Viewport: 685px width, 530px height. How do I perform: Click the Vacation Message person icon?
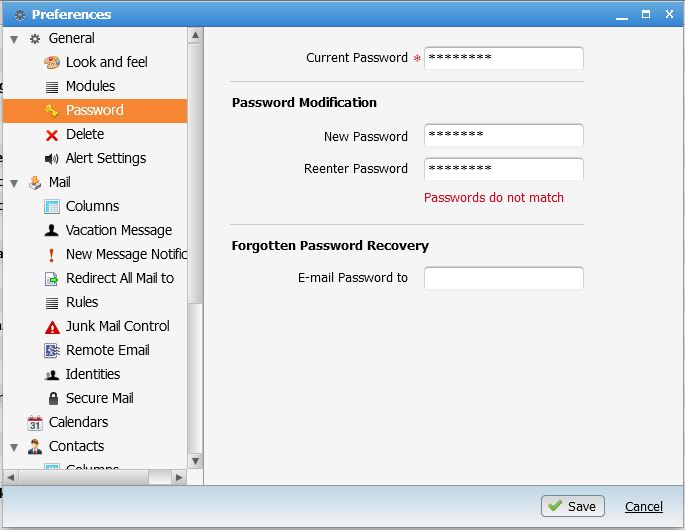(x=52, y=230)
